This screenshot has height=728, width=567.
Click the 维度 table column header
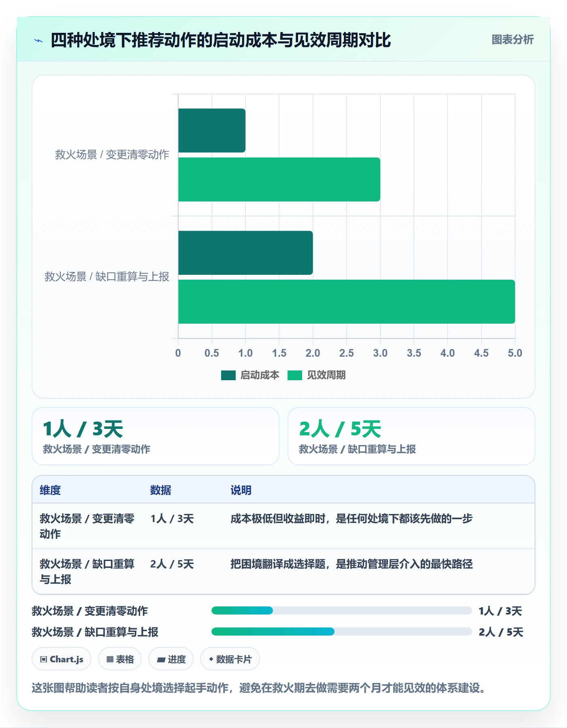click(50, 490)
